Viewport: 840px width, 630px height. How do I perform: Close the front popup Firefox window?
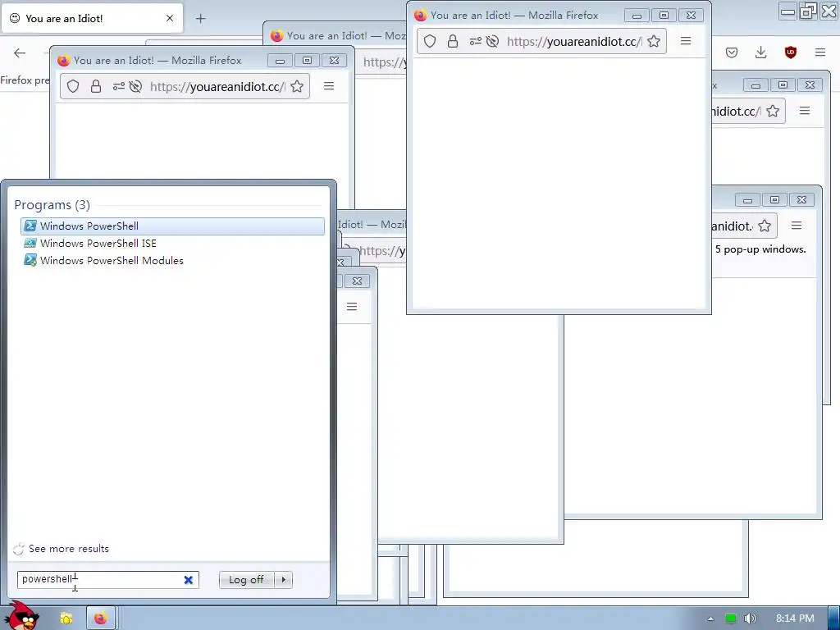click(x=691, y=16)
